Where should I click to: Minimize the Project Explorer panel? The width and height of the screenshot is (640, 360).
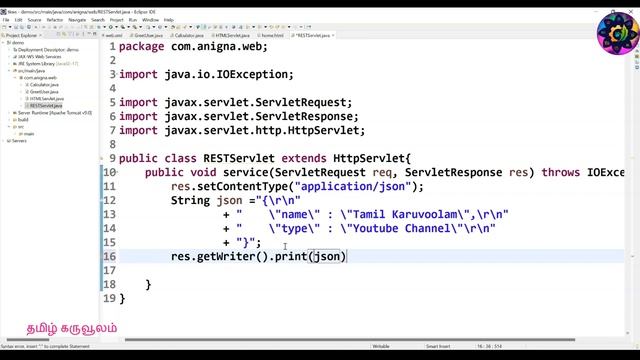89,34
